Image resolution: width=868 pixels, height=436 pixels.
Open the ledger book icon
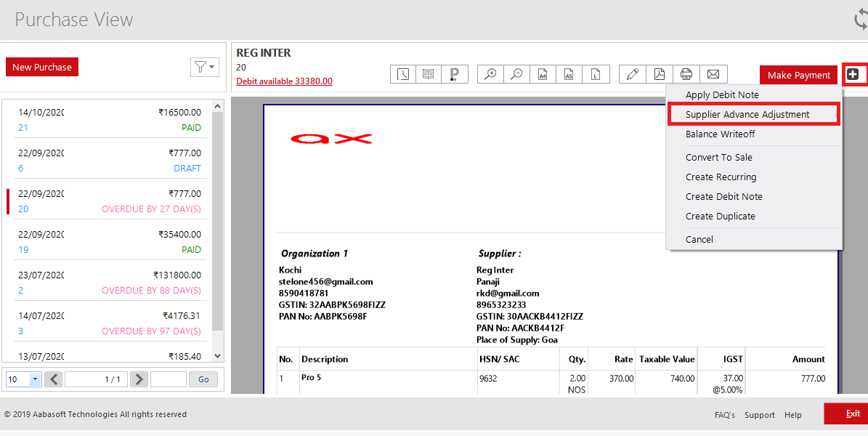click(428, 73)
